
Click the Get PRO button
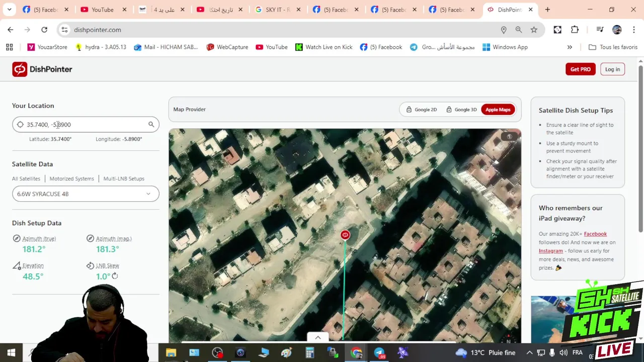pos(580,69)
